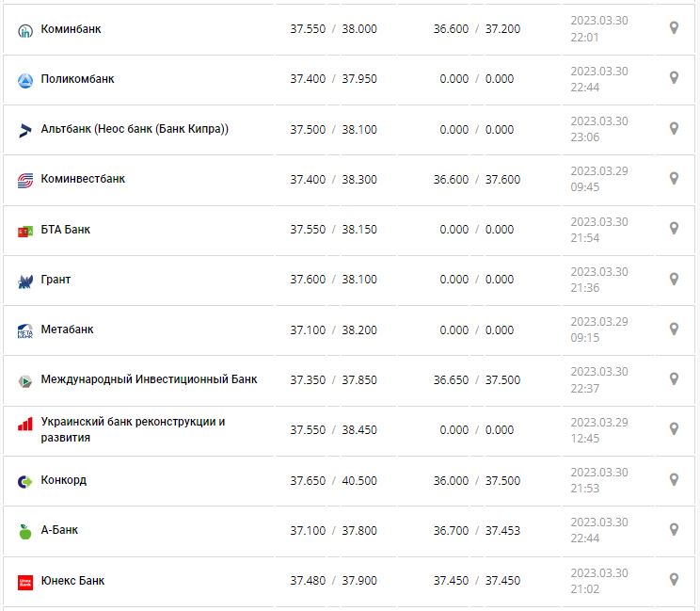Click the Альтбанк (Неос банк) name

[x=135, y=129]
